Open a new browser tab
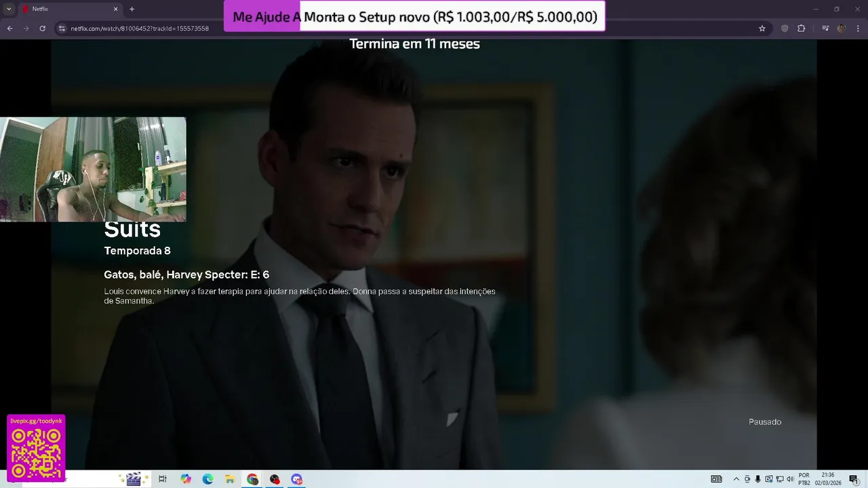Screen dimensions: 868x488 (x=132, y=9)
